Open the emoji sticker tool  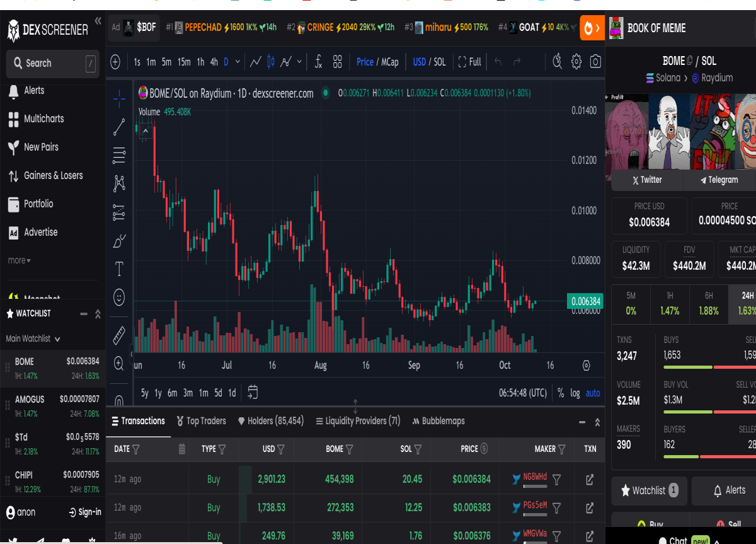(119, 296)
